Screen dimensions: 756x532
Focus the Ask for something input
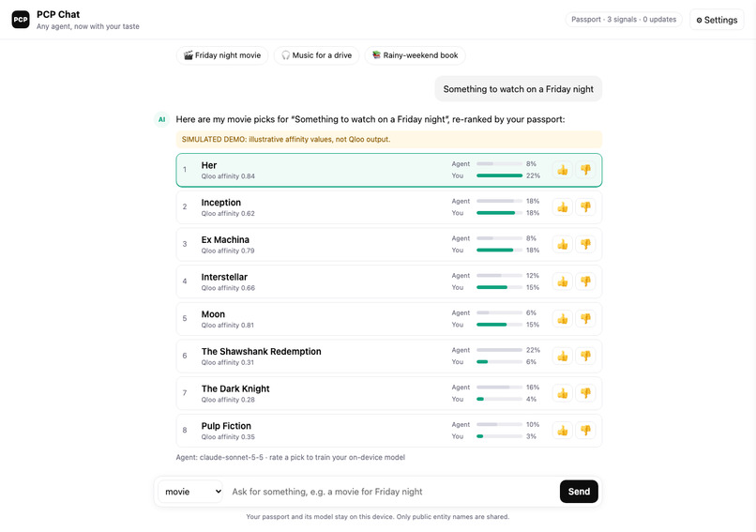pyautogui.click(x=391, y=492)
